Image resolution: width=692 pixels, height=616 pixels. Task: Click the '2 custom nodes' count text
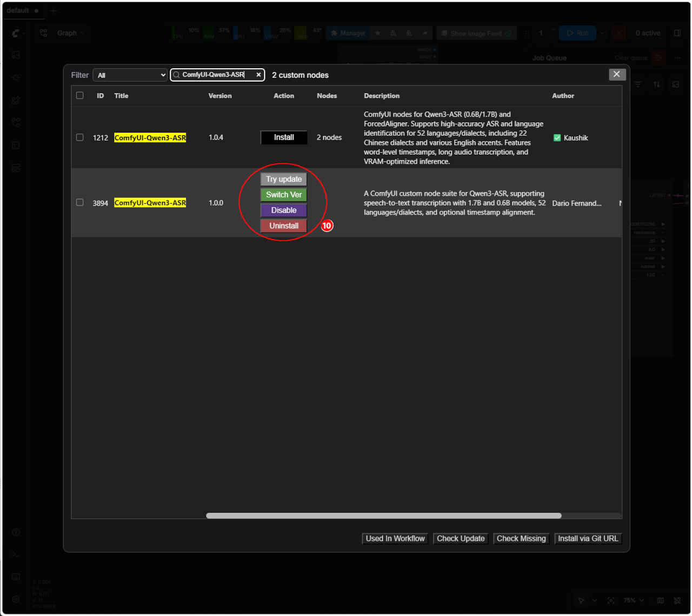pyautogui.click(x=300, y=75)
